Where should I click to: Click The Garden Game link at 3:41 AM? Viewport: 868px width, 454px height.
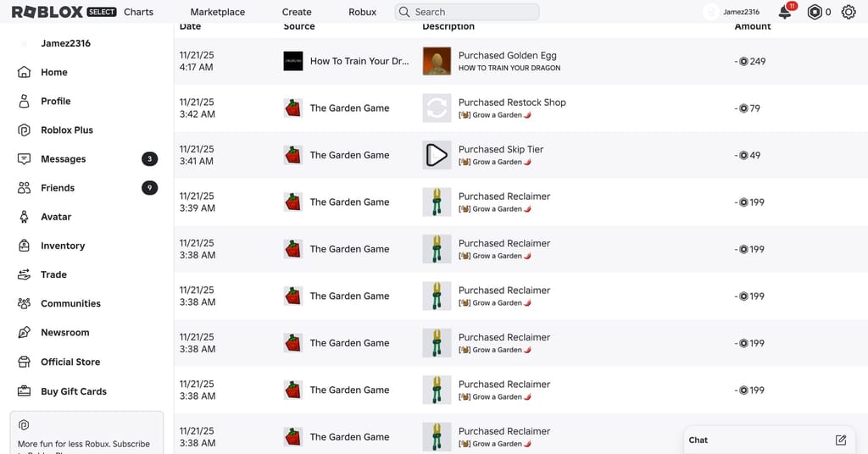point(349,155)
